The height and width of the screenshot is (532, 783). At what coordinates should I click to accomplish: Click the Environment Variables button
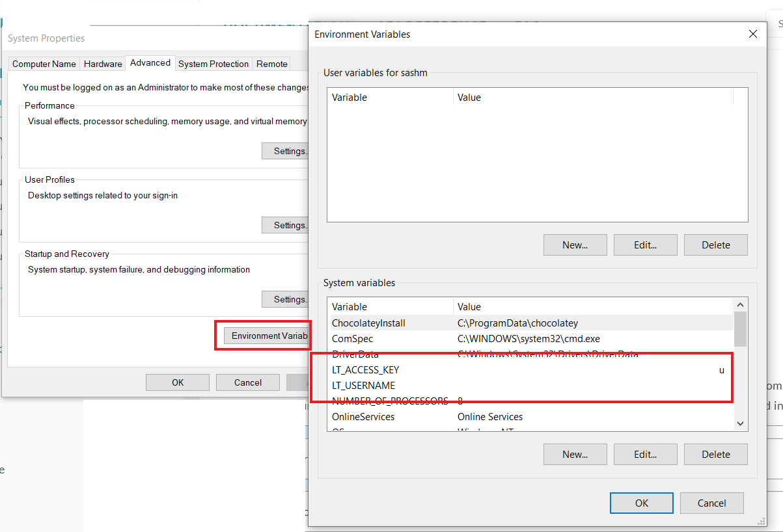tap(267, 336)
